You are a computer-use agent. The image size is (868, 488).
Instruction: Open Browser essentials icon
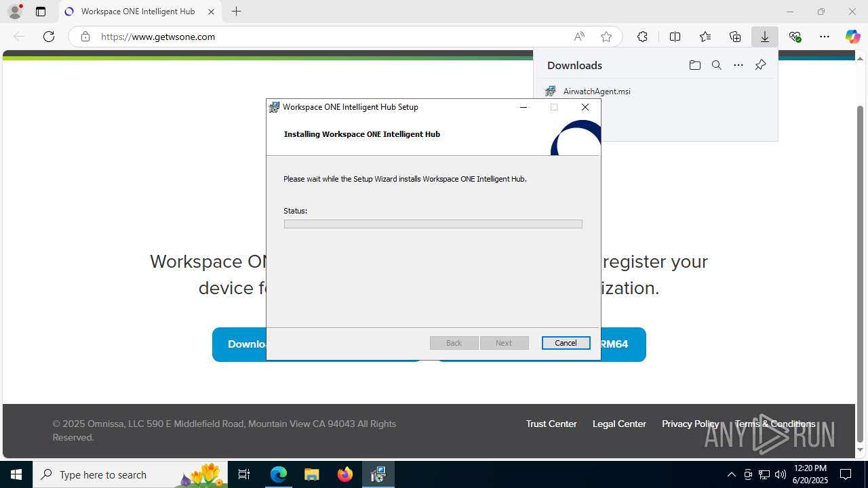tap(795, 37)
